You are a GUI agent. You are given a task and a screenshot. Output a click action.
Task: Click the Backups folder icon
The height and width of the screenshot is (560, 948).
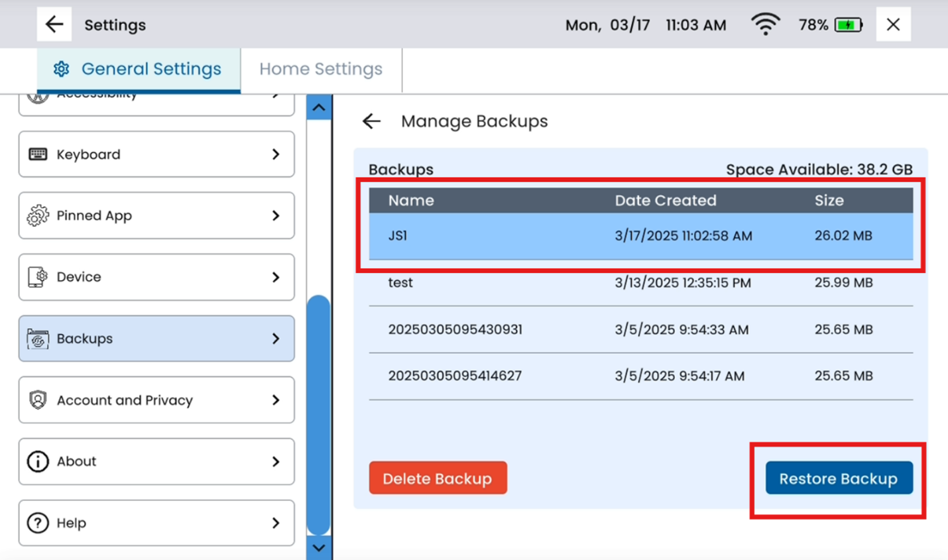tap(38, 339)
